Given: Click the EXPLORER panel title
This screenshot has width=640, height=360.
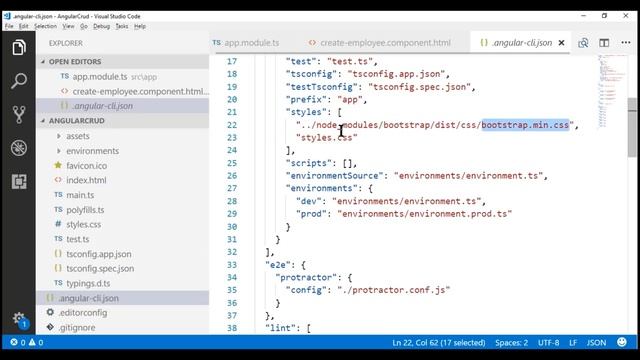Looking at the screenshot, I should pyautogui.click(x=66, y=43).
